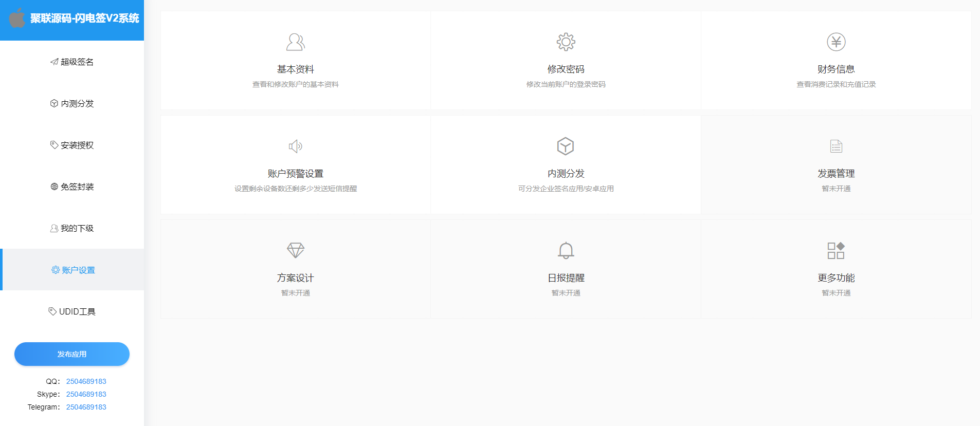Screen dimensions: 980x426
Task: Click the tag icon beside 安装授权
Action: tap(54, 145)
